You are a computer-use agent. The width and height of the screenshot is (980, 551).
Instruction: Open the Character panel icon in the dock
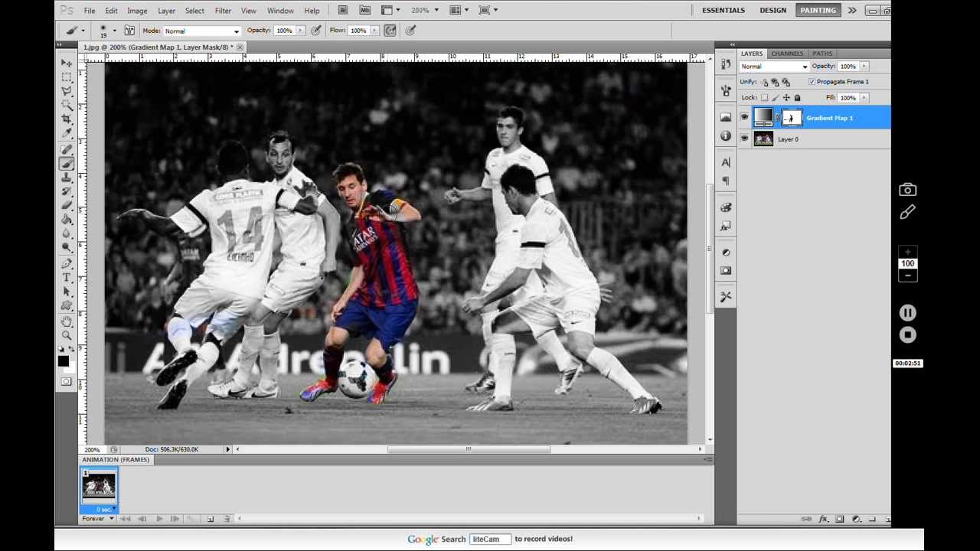726,162
